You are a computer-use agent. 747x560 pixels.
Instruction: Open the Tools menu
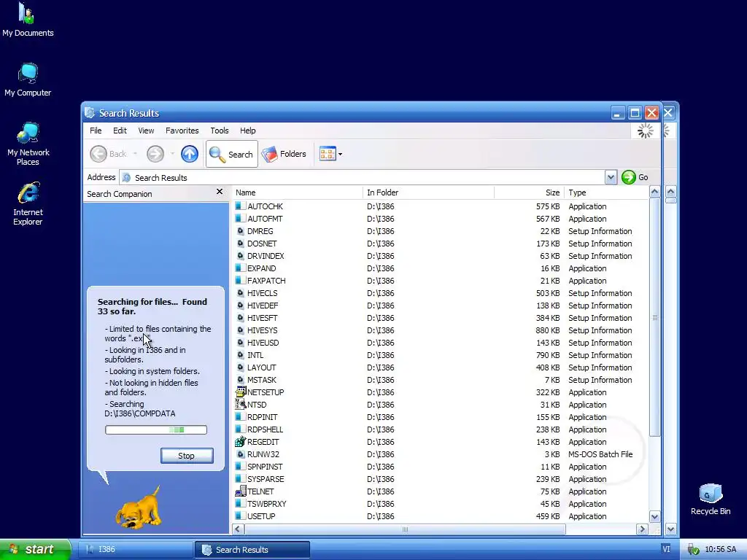point(219,131)
